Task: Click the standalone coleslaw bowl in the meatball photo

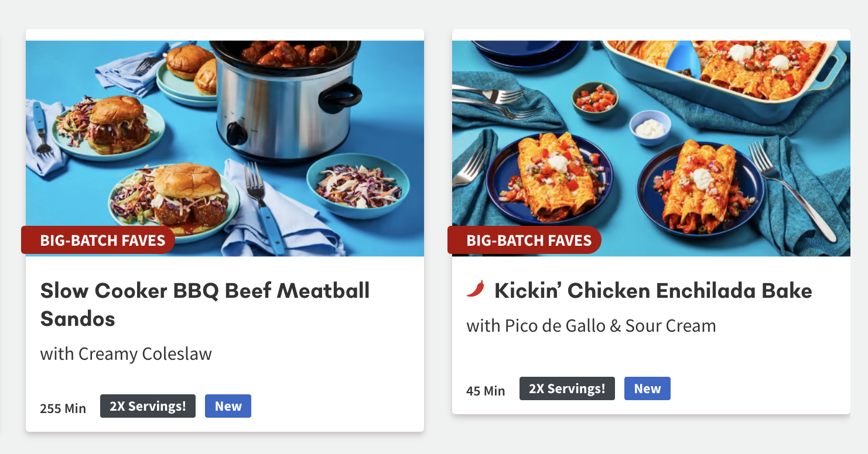Action: click(x=358, y=186)
